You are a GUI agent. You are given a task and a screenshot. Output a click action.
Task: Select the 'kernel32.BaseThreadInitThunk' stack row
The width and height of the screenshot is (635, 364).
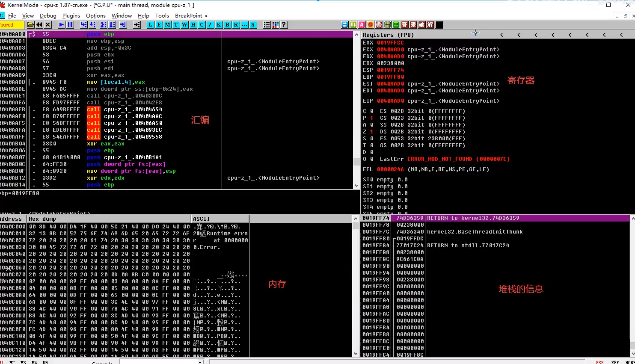pos(495,232)
